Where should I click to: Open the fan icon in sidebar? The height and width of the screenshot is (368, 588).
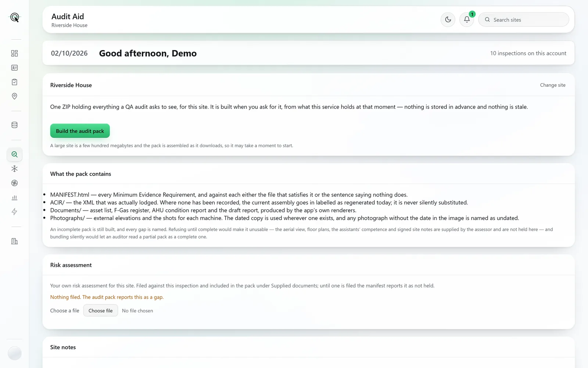(14, 183)
